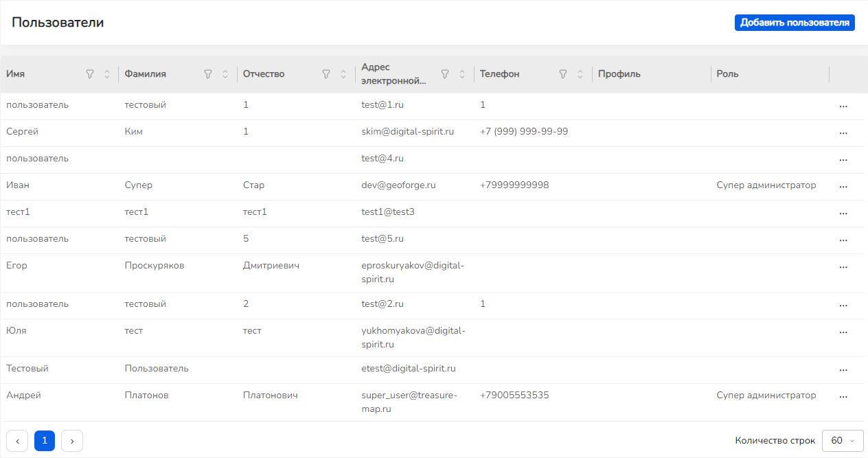Viewport: 868px width, 458px height.
Task: Go to next page arrow
Action: (72, 441)
